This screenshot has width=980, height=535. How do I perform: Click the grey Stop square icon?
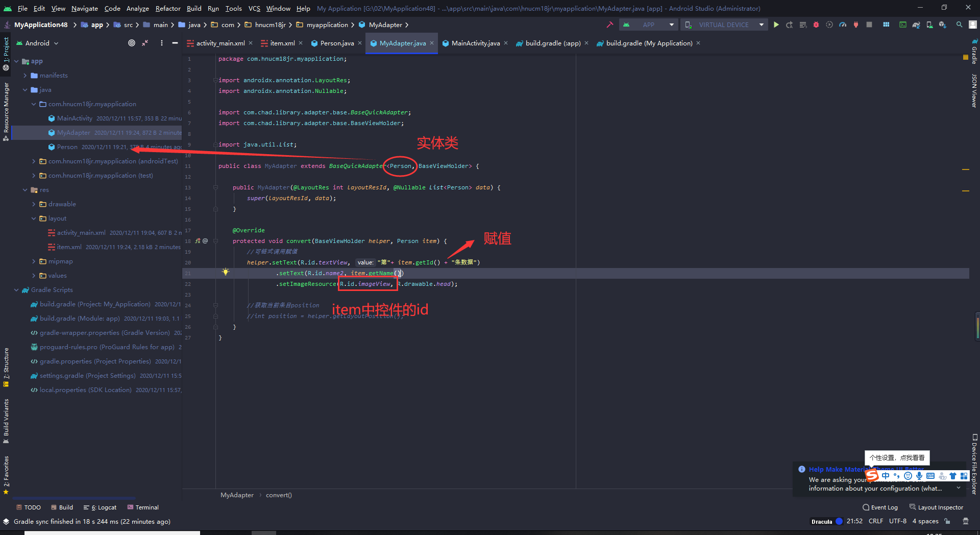click(x=869, y=25)
